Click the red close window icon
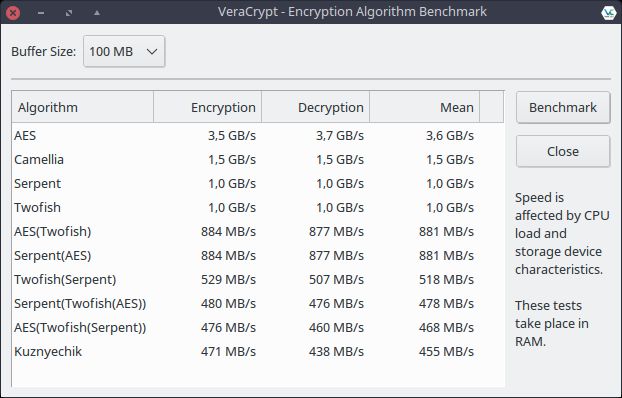The image size is (622, 398). pyautogui.click(x=13, y=13)
